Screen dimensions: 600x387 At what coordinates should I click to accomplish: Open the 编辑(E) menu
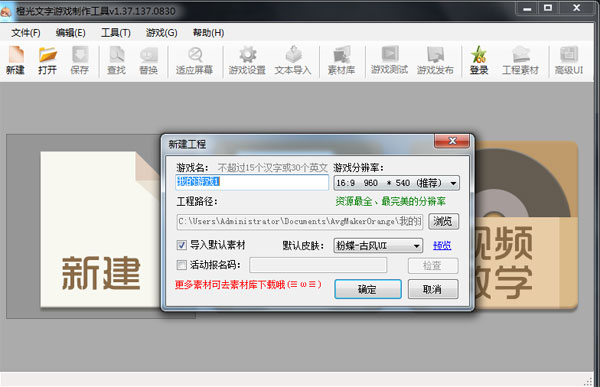click(x=70, y=33)
